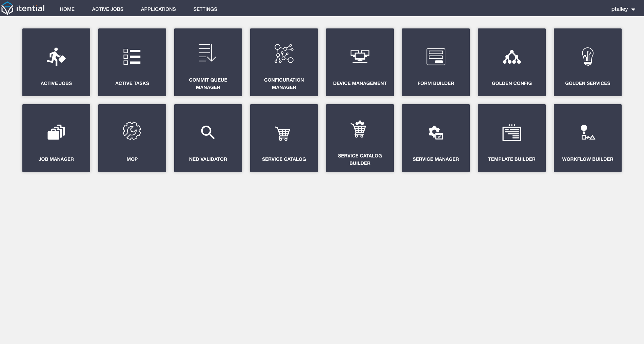This screenshot has width=644, height=344.
Task: Click the DEVICE MANAGEMENT label
Action: tap(360, 83)
